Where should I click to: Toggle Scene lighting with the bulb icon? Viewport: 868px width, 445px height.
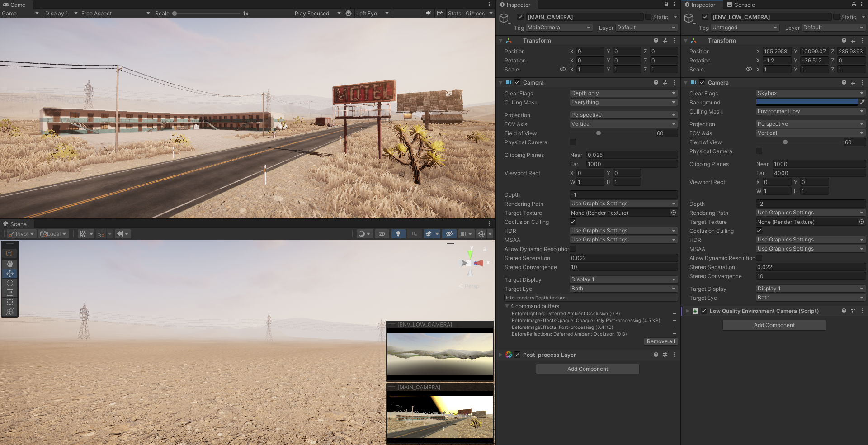pyautogui.click(x=398, y=234)
